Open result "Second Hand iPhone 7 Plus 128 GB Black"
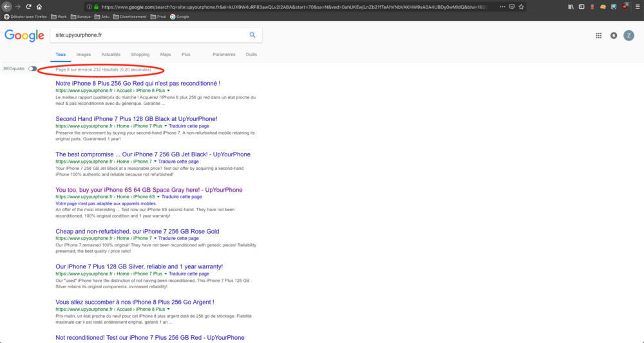644x343 pixels. point(137,119)
